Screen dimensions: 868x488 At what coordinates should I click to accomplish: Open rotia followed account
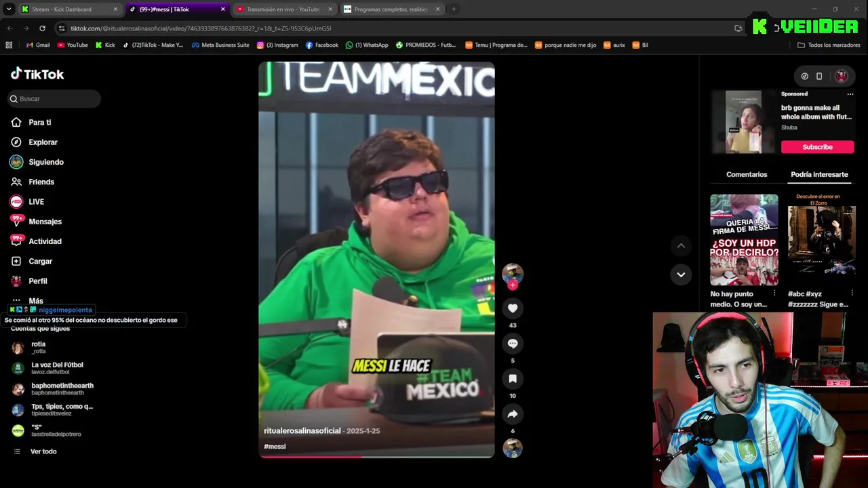38,348
